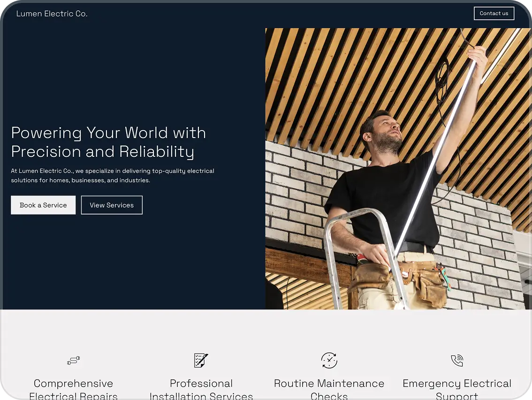
Task: Select the checklist icon for Professional Installation Services
Action: pyautogui.click(x=201, y=361)
